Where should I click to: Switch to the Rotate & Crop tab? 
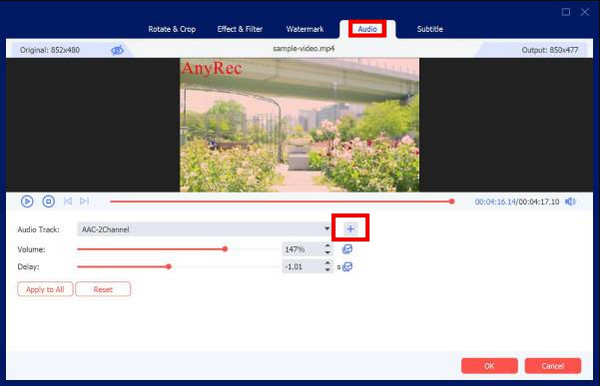[x=172, y=29]
